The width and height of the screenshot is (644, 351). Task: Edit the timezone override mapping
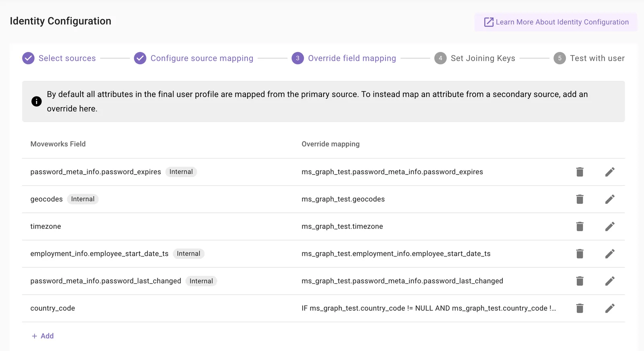click(610, 227)
